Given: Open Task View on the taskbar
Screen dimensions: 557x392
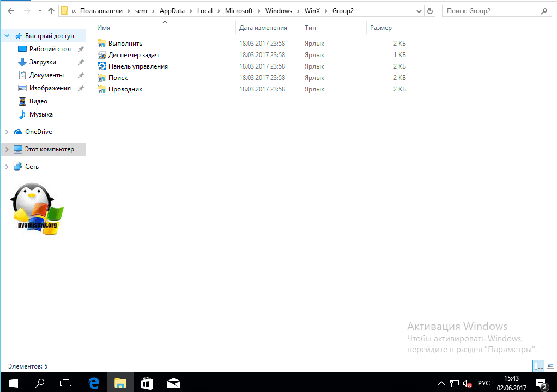Looking at the screenshot, I should [66, 383].
